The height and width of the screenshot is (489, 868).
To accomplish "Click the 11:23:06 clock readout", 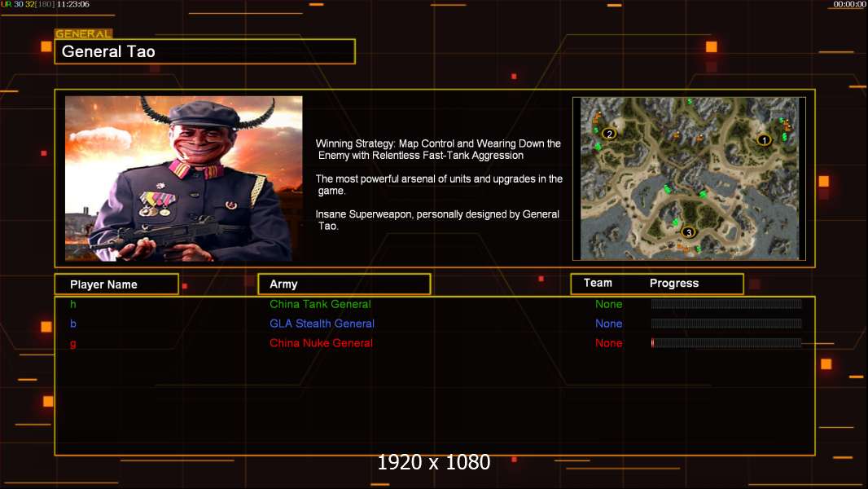I will [73, 4].
